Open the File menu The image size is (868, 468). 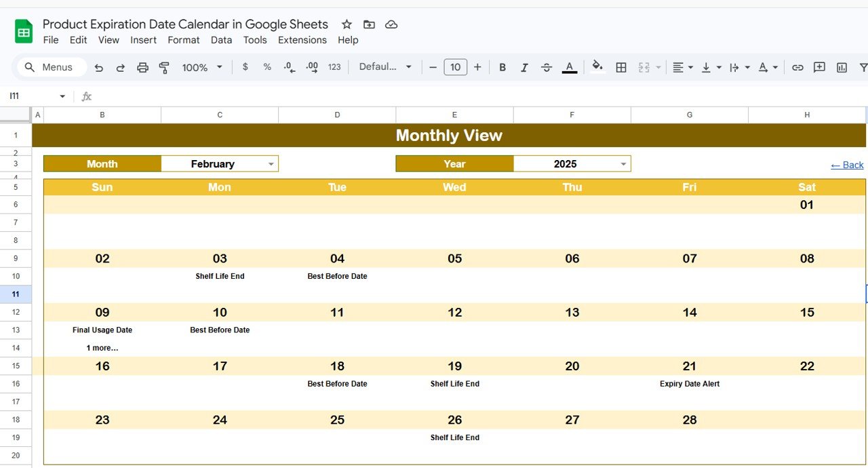click(51, 40)
